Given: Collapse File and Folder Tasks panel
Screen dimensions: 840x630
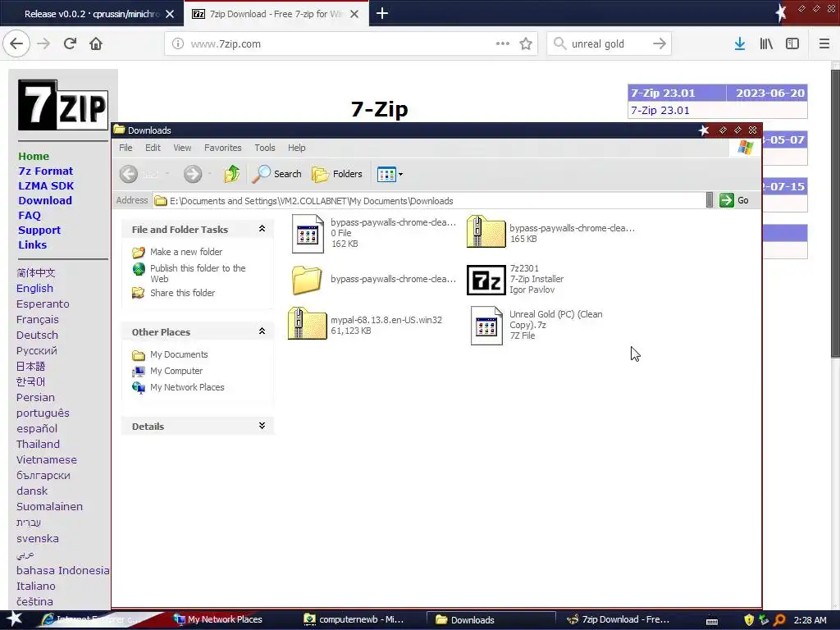Looking at the screenshot, I should click(x=262, y=229).
